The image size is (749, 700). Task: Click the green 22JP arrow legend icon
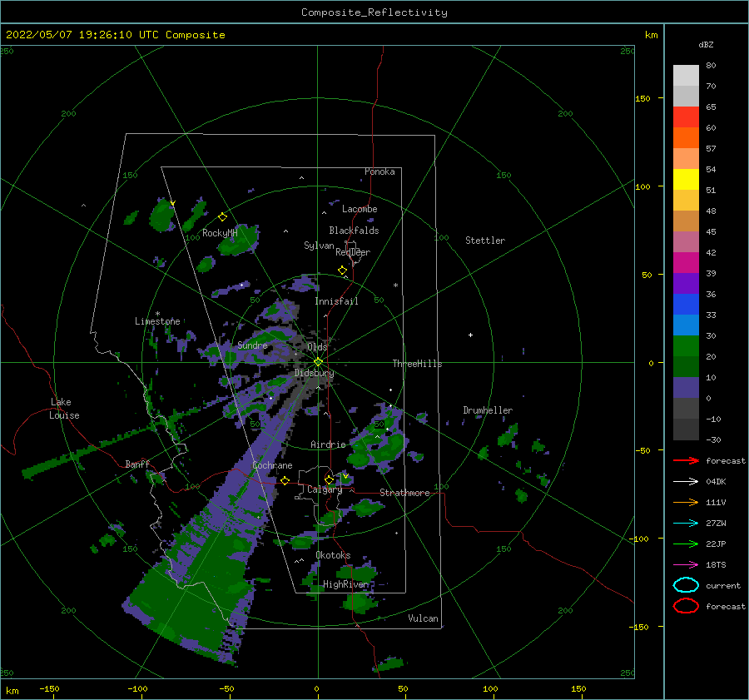tap(686, 544)
